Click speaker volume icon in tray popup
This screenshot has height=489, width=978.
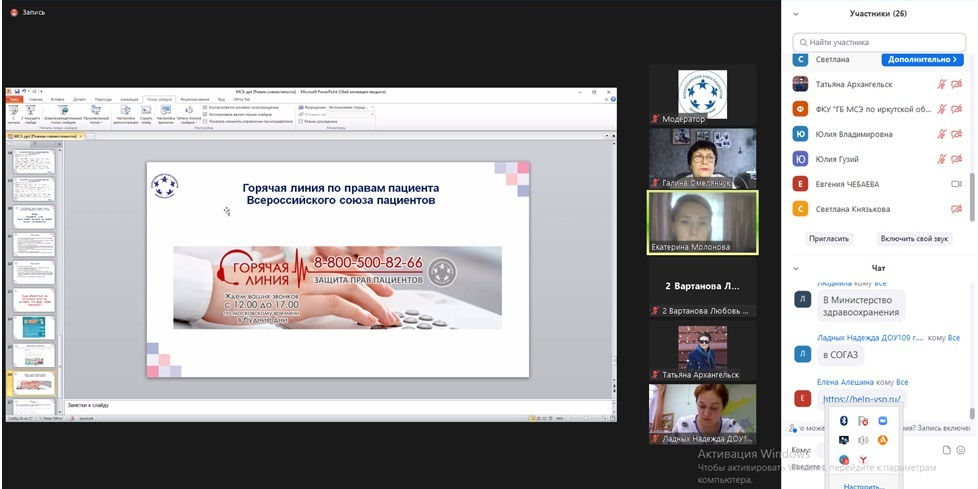tap(863, 440)
